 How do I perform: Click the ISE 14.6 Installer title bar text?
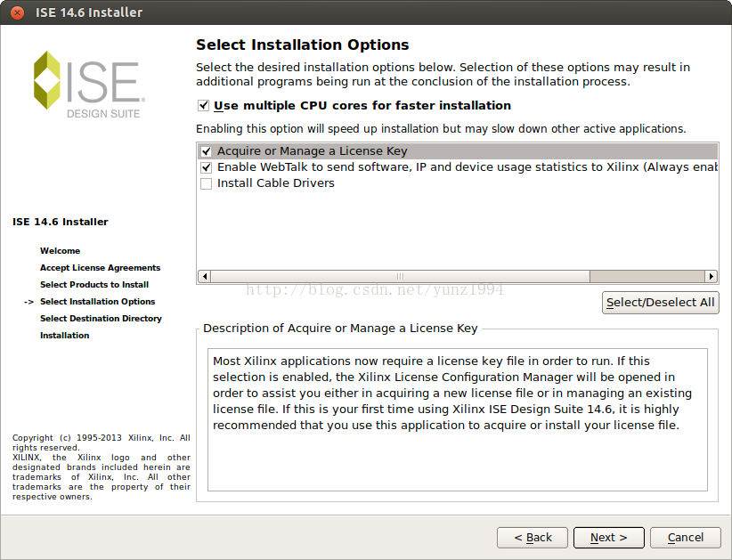[x=89, y=12]
